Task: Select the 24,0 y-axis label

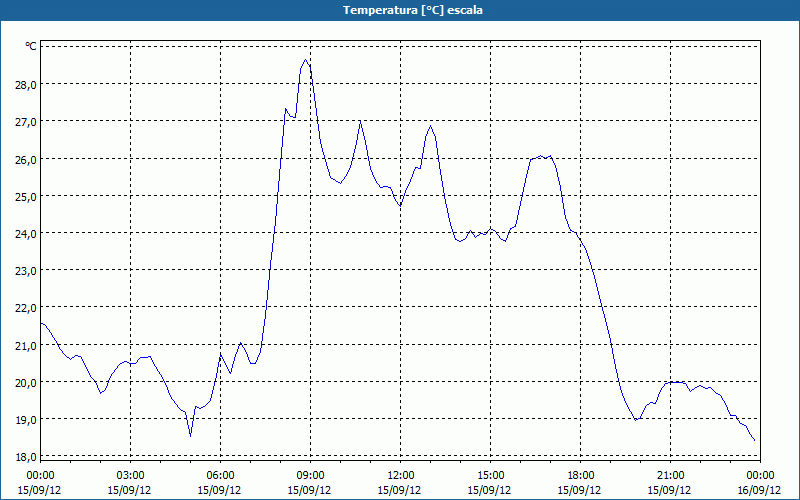Action: (x=26, y=234)
